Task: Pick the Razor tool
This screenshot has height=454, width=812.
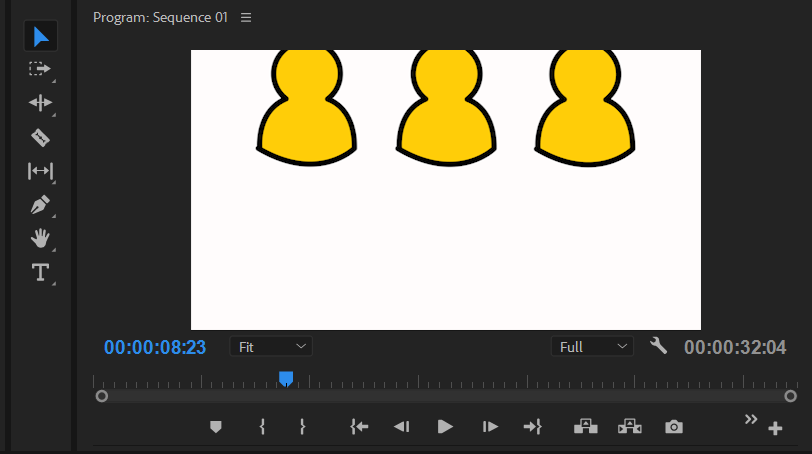Action: tap(40, 137)
